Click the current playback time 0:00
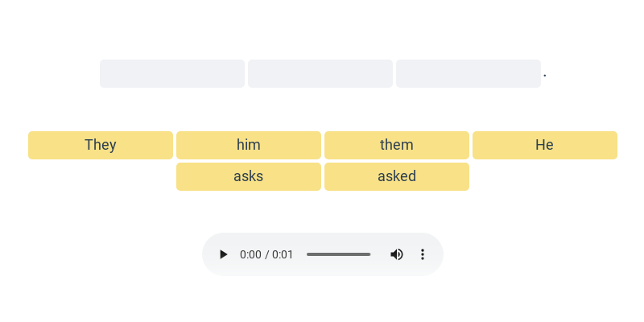The image size is (644, 322). click(250, 254)
